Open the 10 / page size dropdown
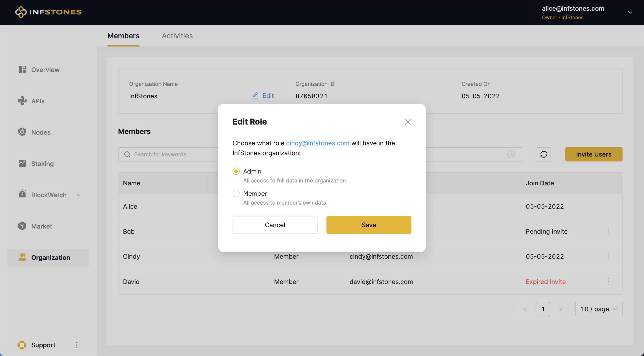Image resolution: width=644 pixels, height=356 pixels. (598, 309)
